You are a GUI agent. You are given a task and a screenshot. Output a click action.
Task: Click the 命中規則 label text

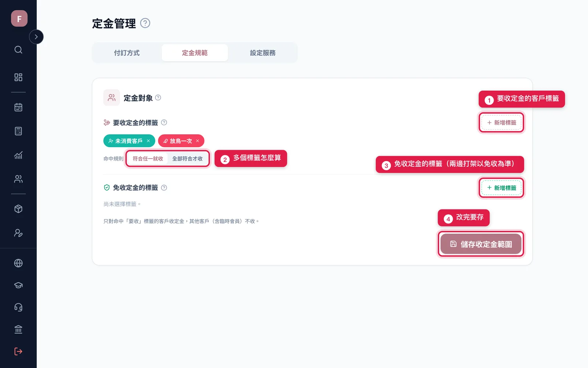pos(113,159)
